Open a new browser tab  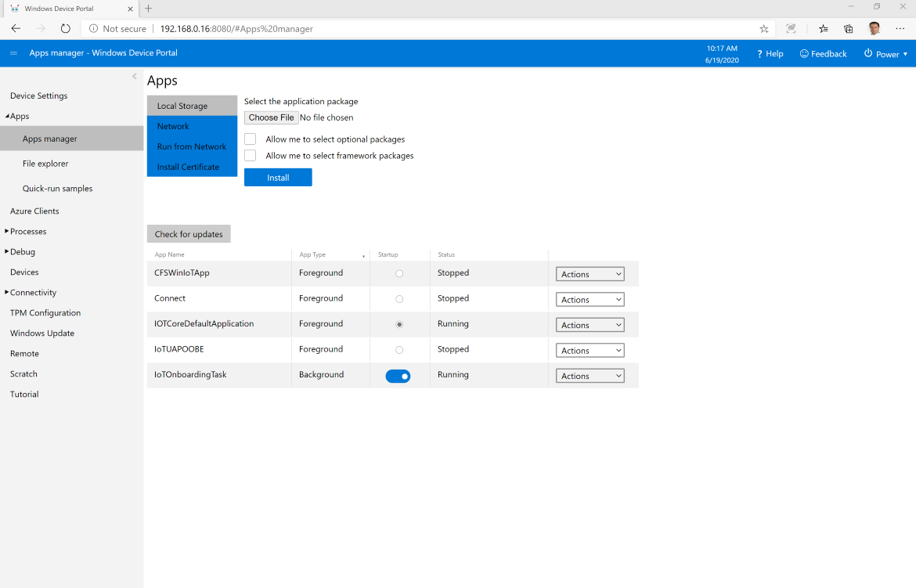(x=149, y=8)
